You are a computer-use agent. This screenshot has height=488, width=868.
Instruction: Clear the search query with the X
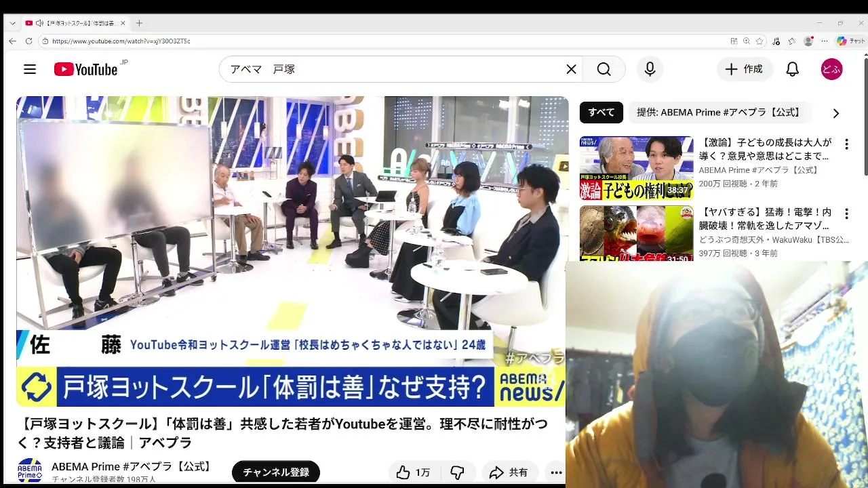click(x=571, y=69)
